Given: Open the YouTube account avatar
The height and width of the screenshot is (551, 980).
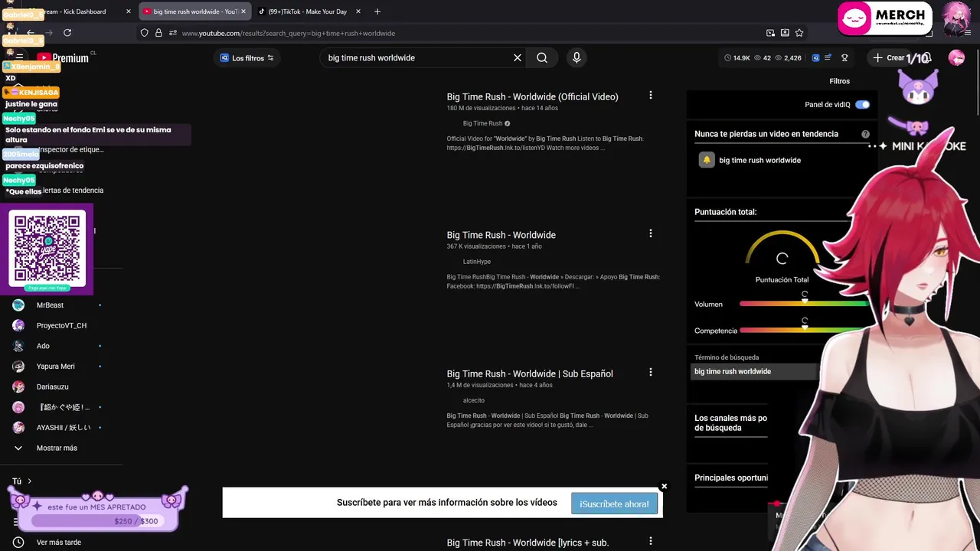Looking at the screenshot, I should point(956,58).
